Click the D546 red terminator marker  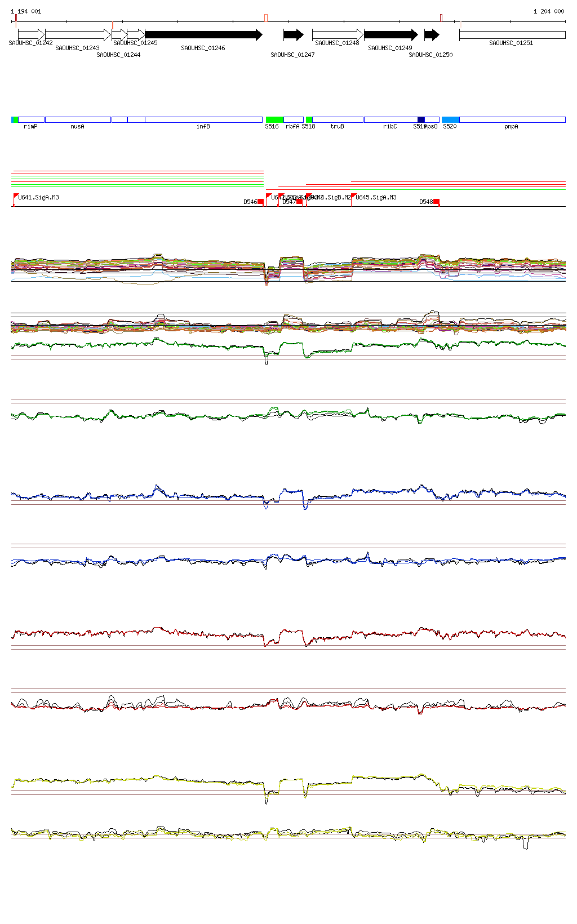(x=260, y=202)
